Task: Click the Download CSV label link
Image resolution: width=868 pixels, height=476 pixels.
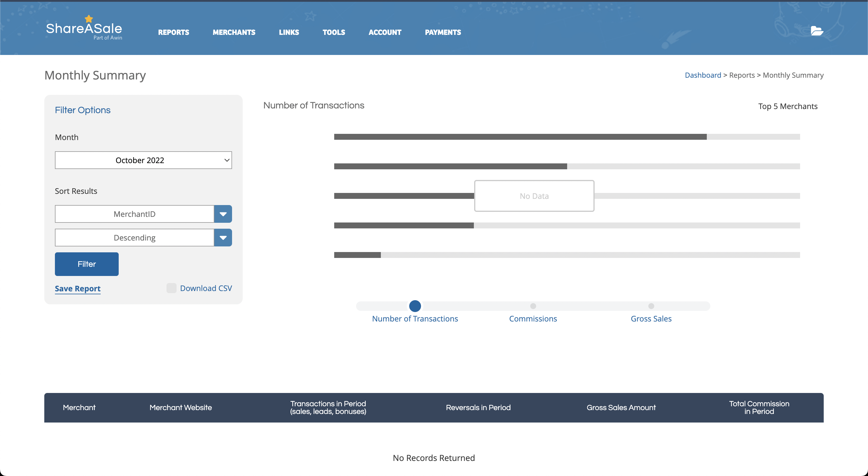Action: pos(206,288)
